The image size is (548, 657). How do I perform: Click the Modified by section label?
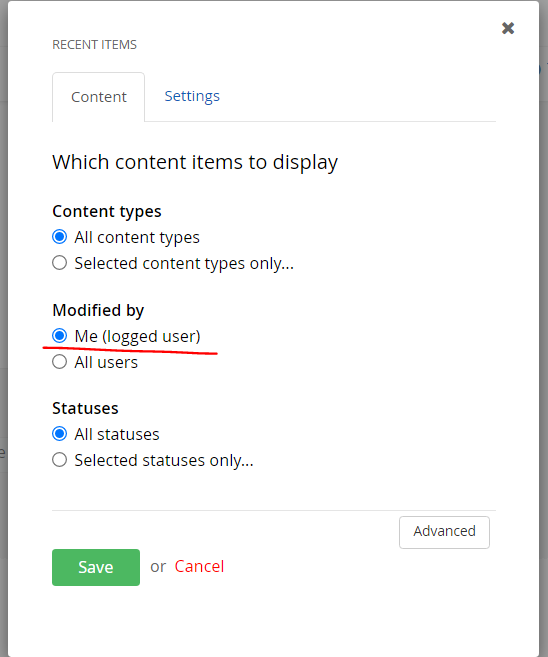(98, 310)
